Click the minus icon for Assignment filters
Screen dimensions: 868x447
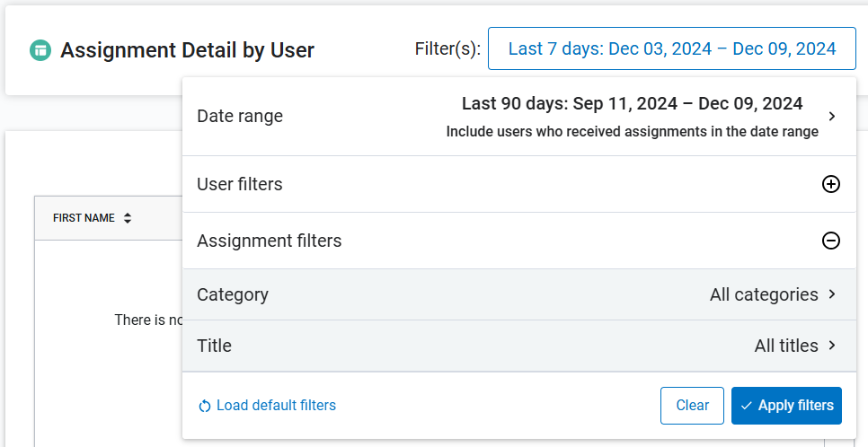point(831,241)
